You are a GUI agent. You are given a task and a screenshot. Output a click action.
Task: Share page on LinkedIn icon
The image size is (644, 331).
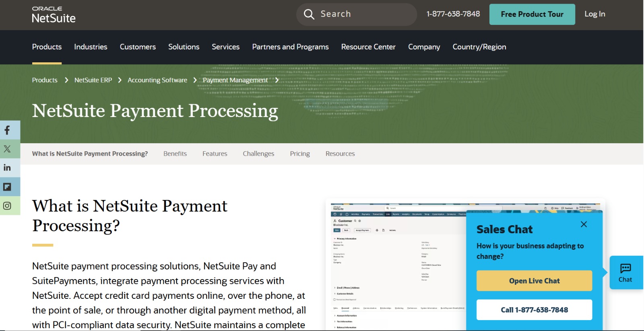7,168
